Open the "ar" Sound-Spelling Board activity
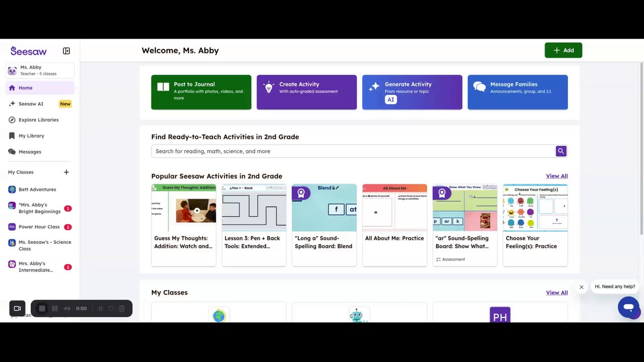 (465, 225)
